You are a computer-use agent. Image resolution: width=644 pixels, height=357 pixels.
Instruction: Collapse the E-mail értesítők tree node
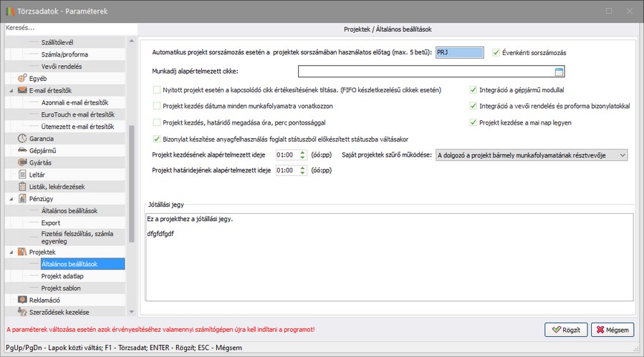11,91
